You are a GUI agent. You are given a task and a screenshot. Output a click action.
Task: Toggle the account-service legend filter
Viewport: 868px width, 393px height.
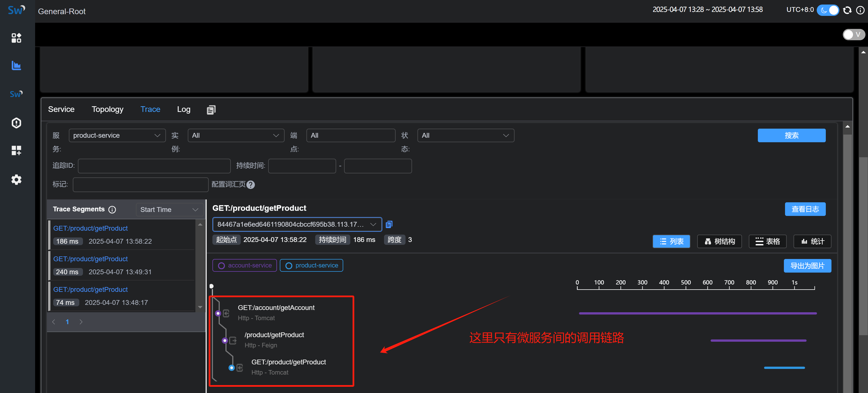pyautogui.click(x=245, y=265)
